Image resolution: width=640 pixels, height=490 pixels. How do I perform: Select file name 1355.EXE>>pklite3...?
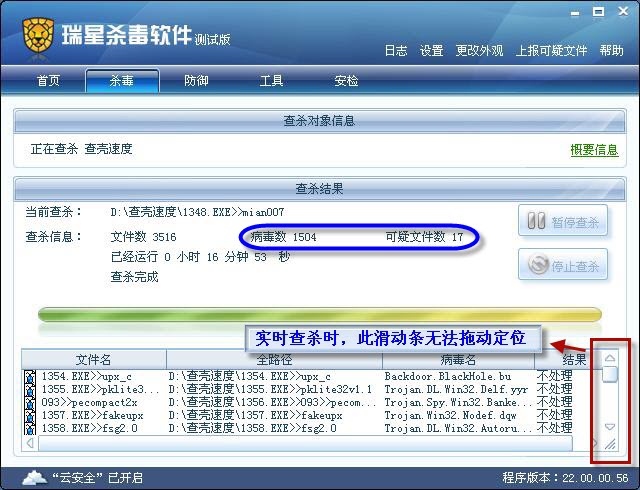[100, 390]
